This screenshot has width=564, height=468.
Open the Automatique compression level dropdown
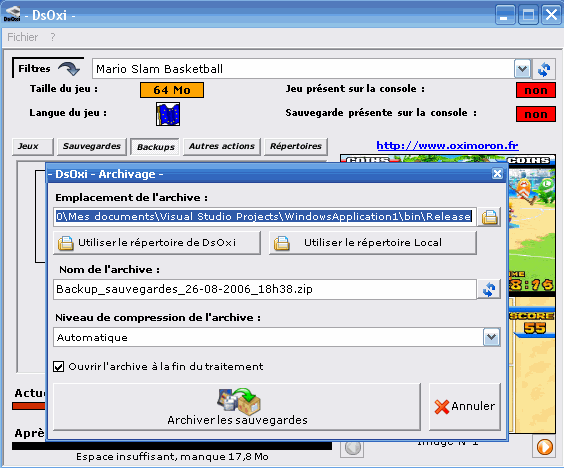491,337
